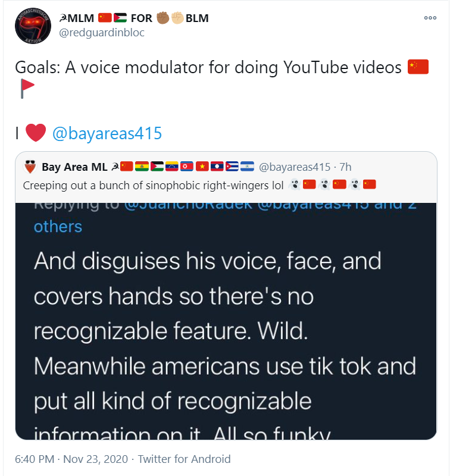Open the 7h timestamp on quoted tweet

pos(345,167)
